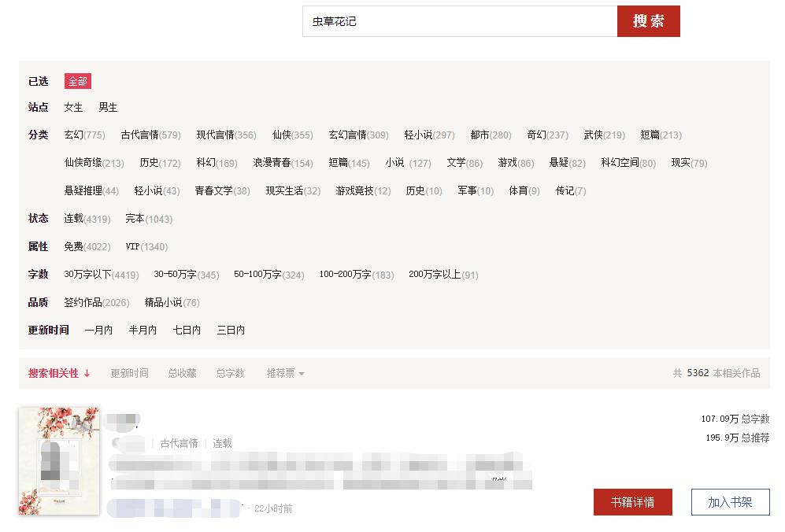Switch to the 女生 site tab
The height and width of the screenshot is (532, 785).
(x=72, y=108)
